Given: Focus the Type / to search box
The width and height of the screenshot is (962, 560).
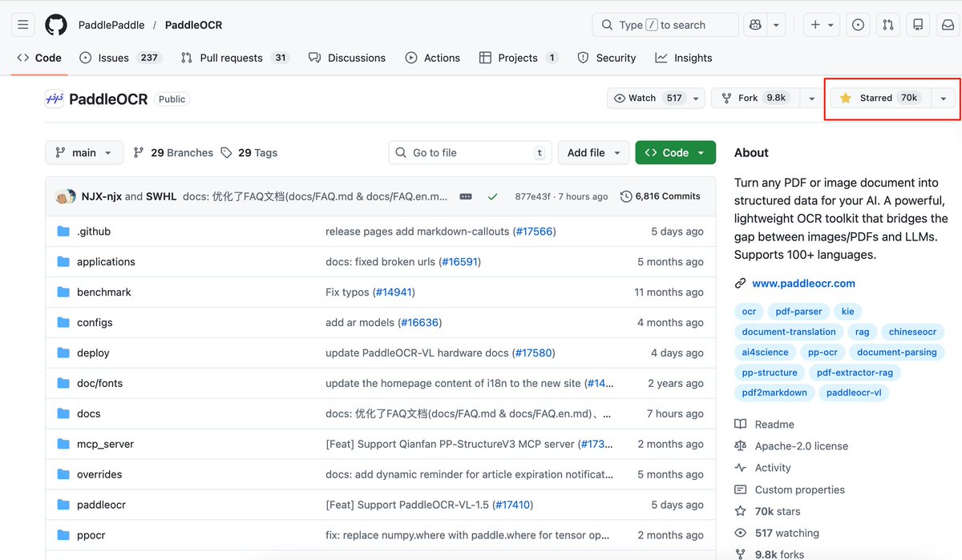Looking at the screenshot, I should click(665, 25).
